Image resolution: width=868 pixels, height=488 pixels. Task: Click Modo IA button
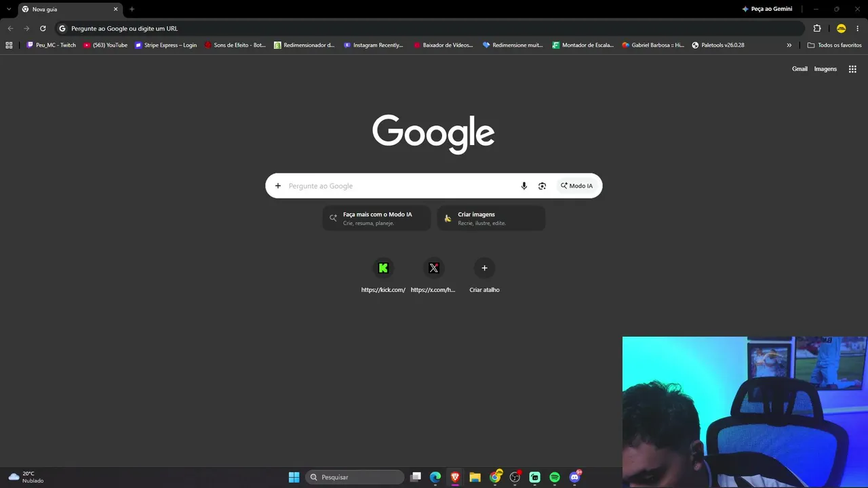pos(577,186)
